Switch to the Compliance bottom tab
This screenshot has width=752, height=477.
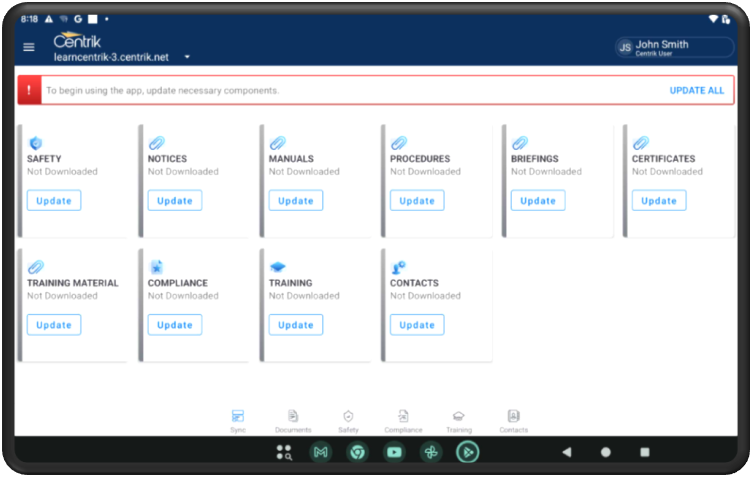coord(403,420)
